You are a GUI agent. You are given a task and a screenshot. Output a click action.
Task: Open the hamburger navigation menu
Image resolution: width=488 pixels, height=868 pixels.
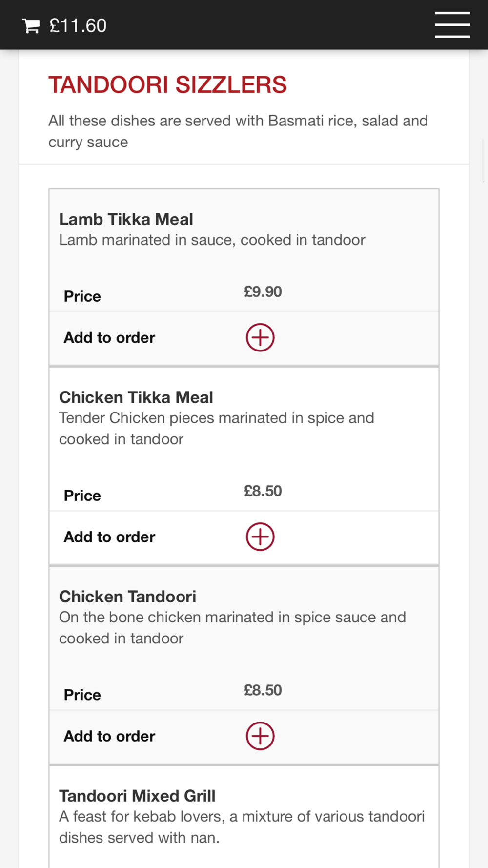click(x=452, y=25)
